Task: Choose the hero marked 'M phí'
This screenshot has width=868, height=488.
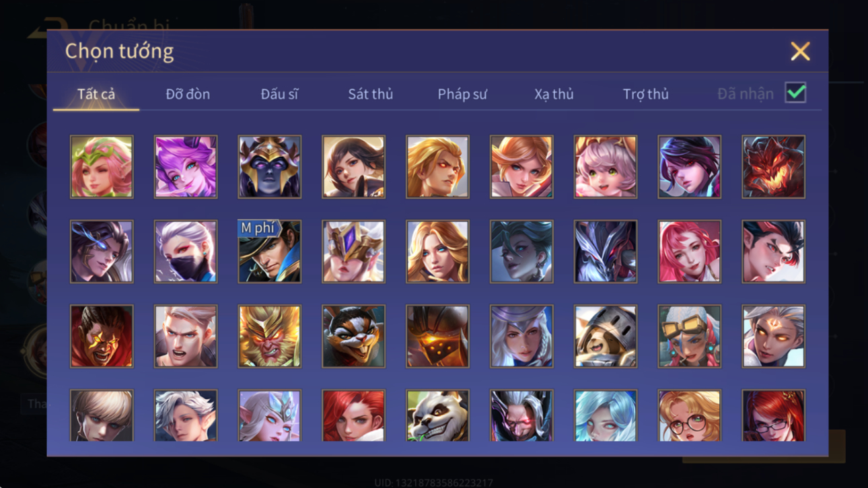Action: tap(269, 252)
